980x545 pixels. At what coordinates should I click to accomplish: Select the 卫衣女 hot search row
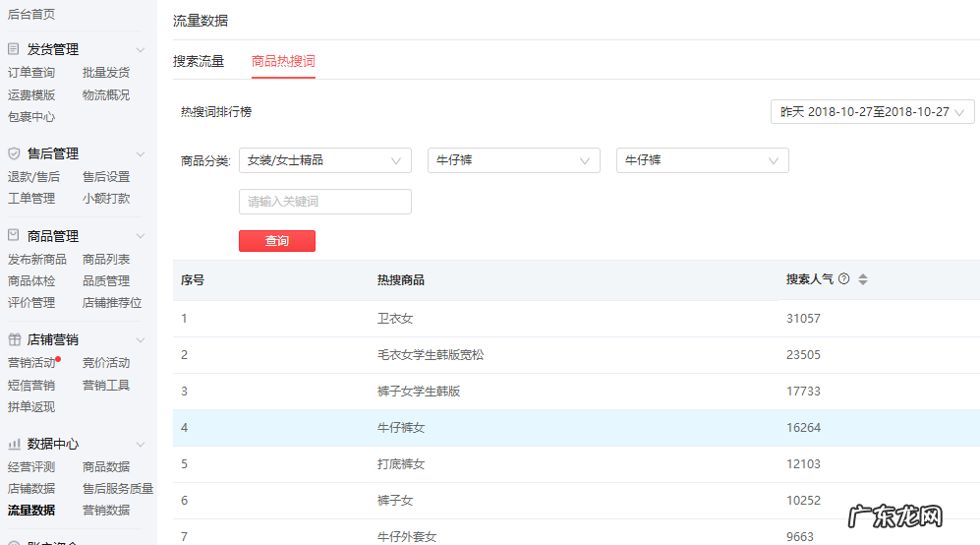click(x=576, y=319)
